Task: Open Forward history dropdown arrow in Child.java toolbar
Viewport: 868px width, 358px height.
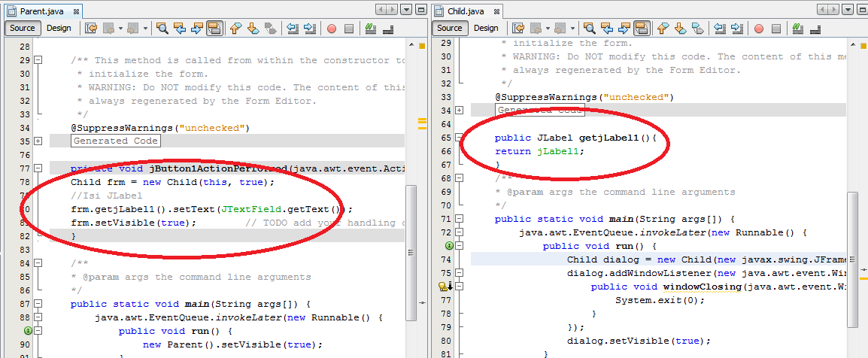Action: (x=573, y=29)
